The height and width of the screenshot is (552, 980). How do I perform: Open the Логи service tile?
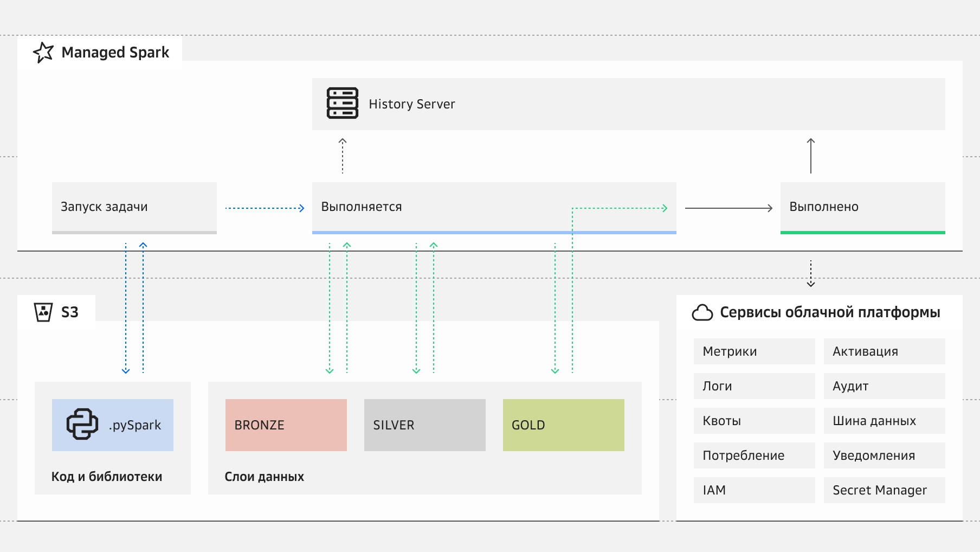(754, 386)
